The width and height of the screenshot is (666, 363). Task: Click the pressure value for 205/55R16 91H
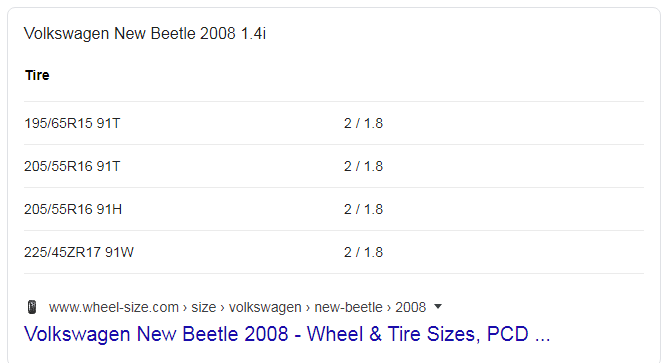point(363,209)
